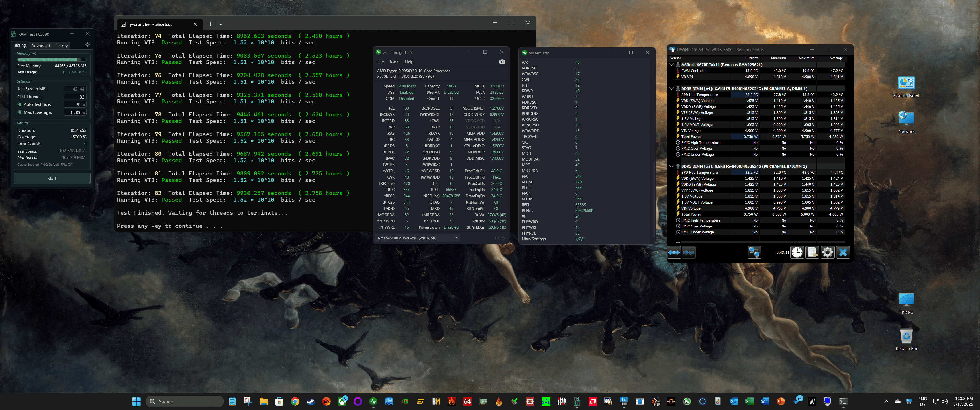Click HWiNFO log file icon
Image resolution: width=980 pixels, height=410 pixels.
click(812, 252)
